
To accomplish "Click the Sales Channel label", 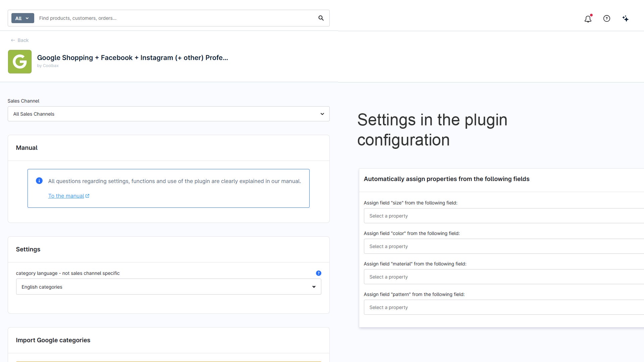I will point(23,101).
